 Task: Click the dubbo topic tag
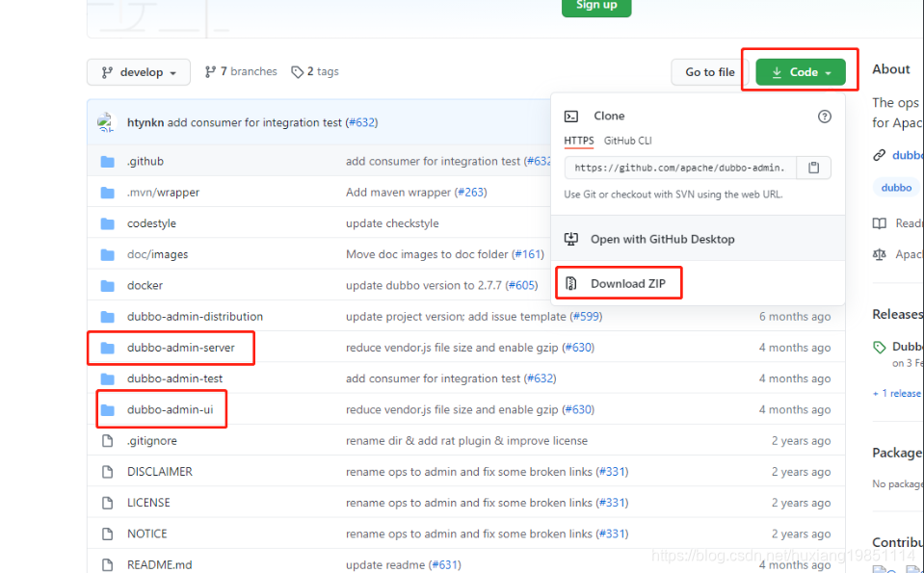(896, 187)
